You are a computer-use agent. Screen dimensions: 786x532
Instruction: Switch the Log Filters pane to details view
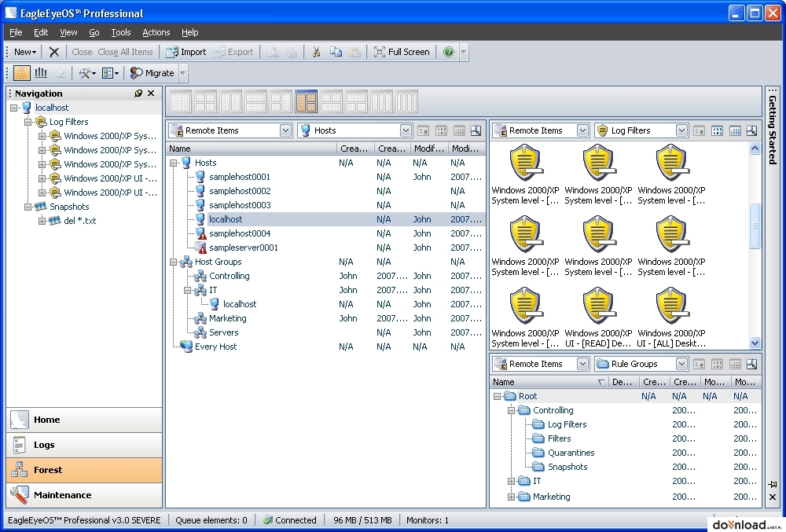tap(736, 130)
